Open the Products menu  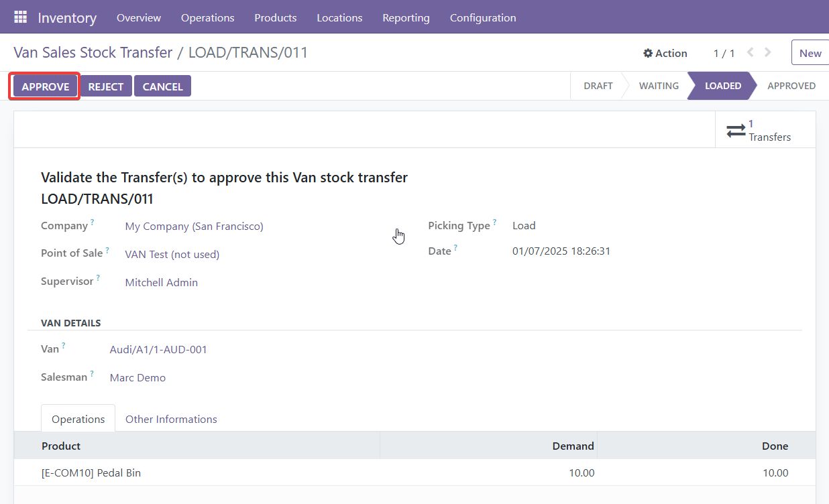[x=275, y=17]
